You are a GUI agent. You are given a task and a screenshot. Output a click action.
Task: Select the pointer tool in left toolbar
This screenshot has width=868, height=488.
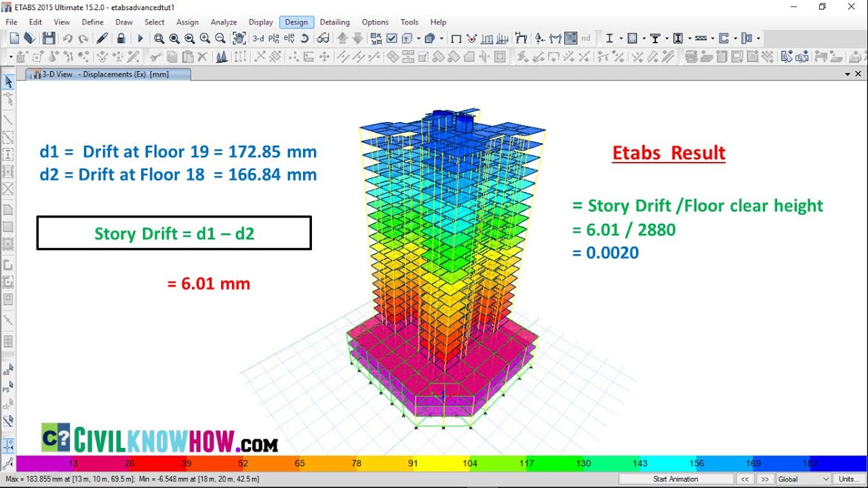coord(8,82)
